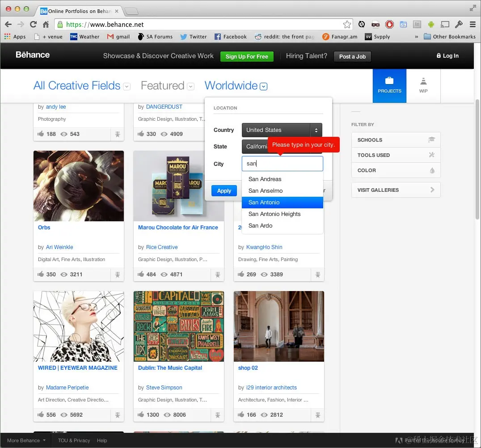Image resolution: width=481 pixels, height=448 pixels.
Task: Open Orbs project thumbnail
Action: (79, 186)
